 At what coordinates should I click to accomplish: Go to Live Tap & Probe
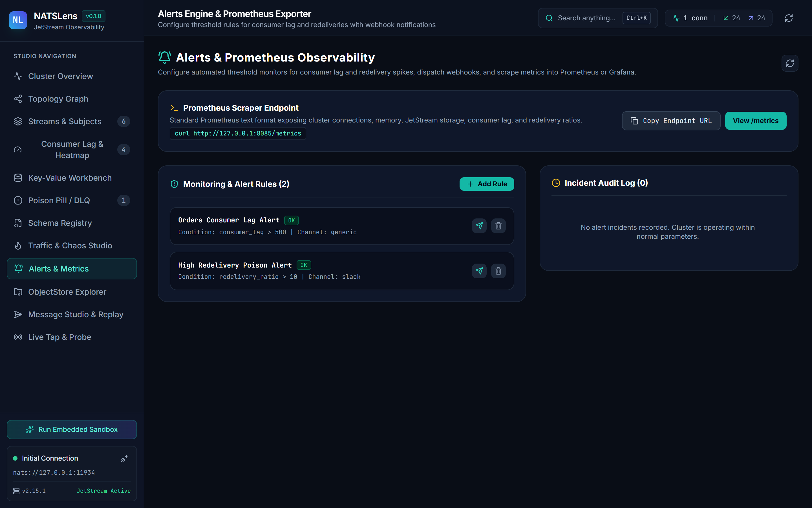pos(72,337)
